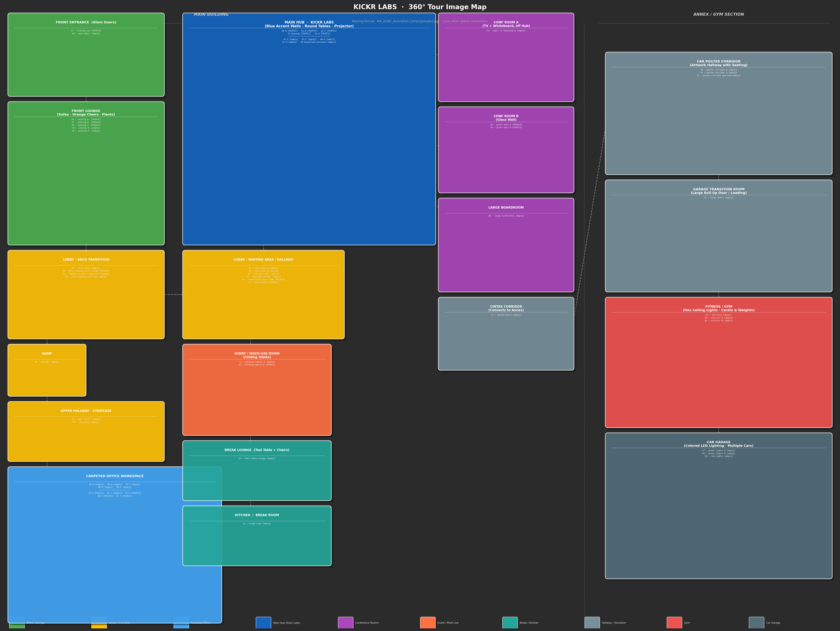Click the '32 – entry-couch [PEOPLE]' entry

pos(264,282)
